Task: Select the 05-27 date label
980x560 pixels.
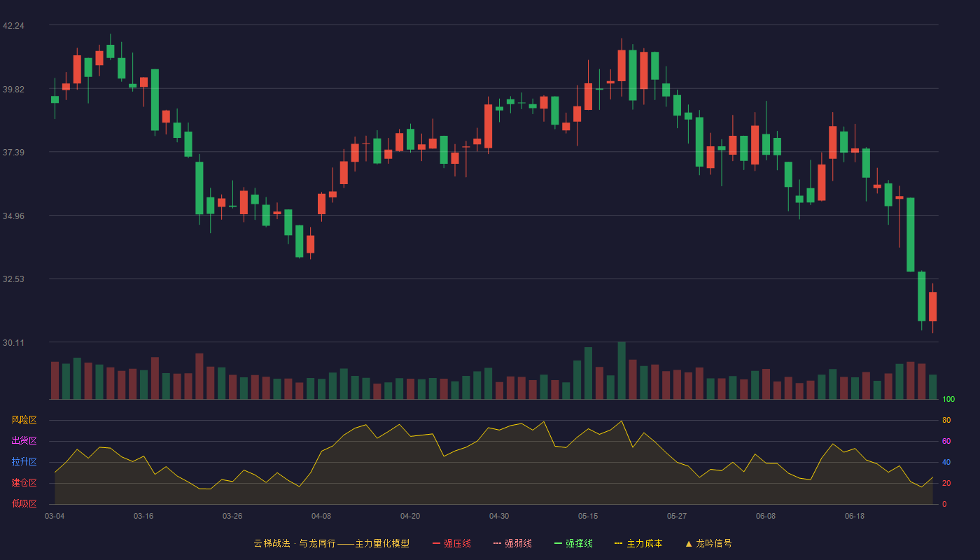Action: tap(677, 516)
